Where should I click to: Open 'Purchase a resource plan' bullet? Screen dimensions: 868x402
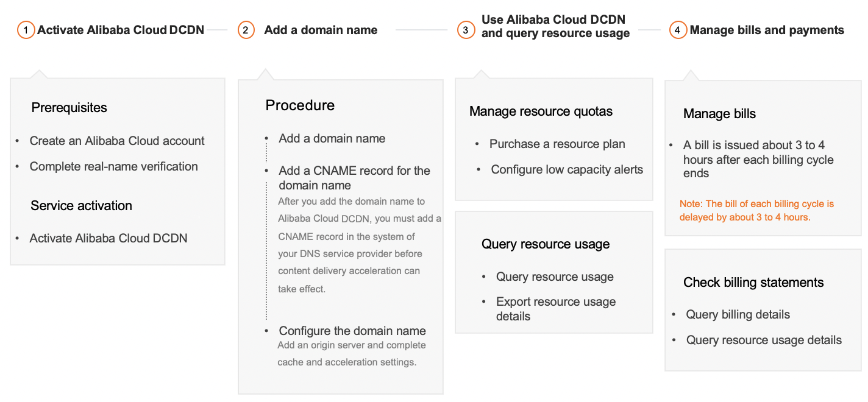557,144
